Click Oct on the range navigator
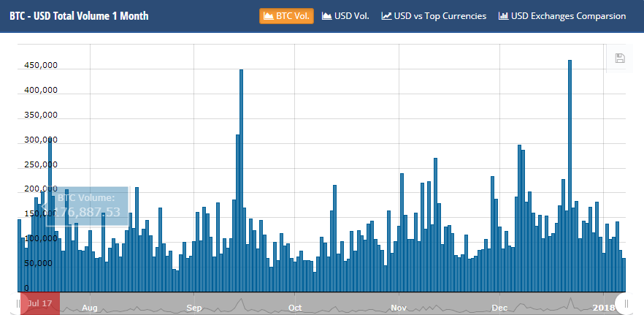Screen dimensions: 644x315 pyautogui.click(x=295, y=308)
